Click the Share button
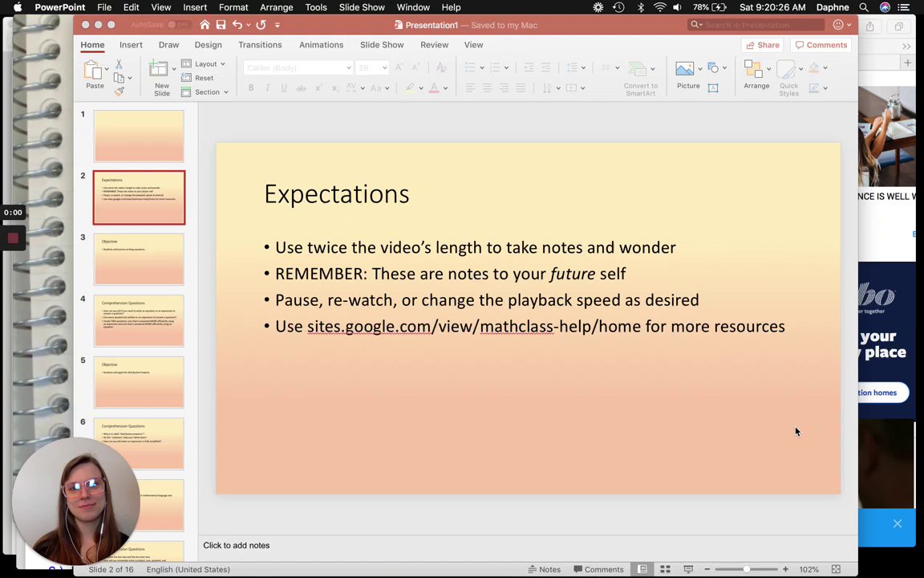This screenshot has height=578, width=924. pos(763,45)
